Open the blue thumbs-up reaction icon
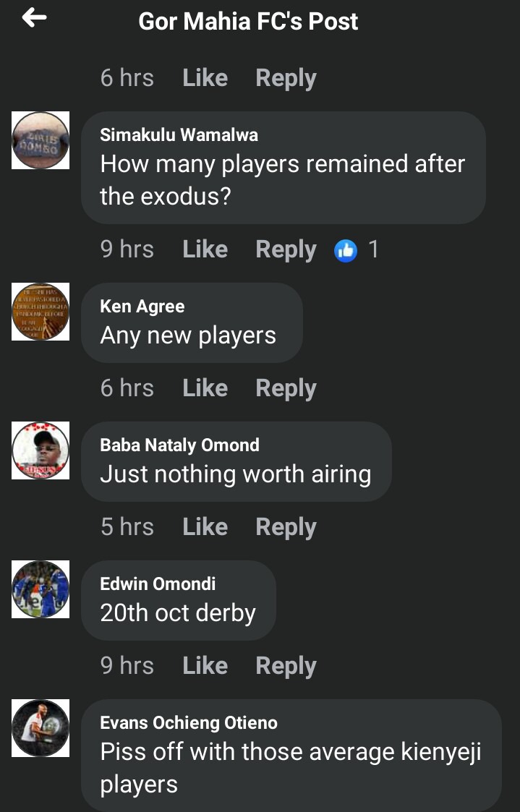 pyautogui.click(x=346, y=251)
